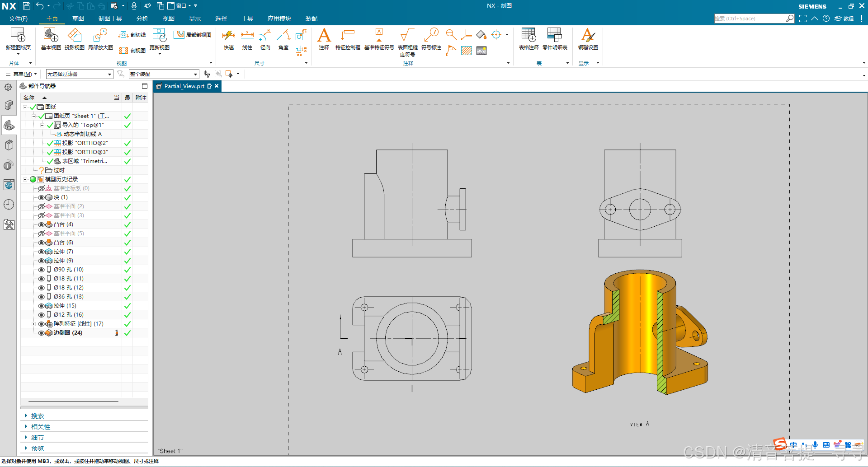Switch to the 应用模块 ribbon tab
Viewport: 868px width, 467px height.
coord(279,19)
